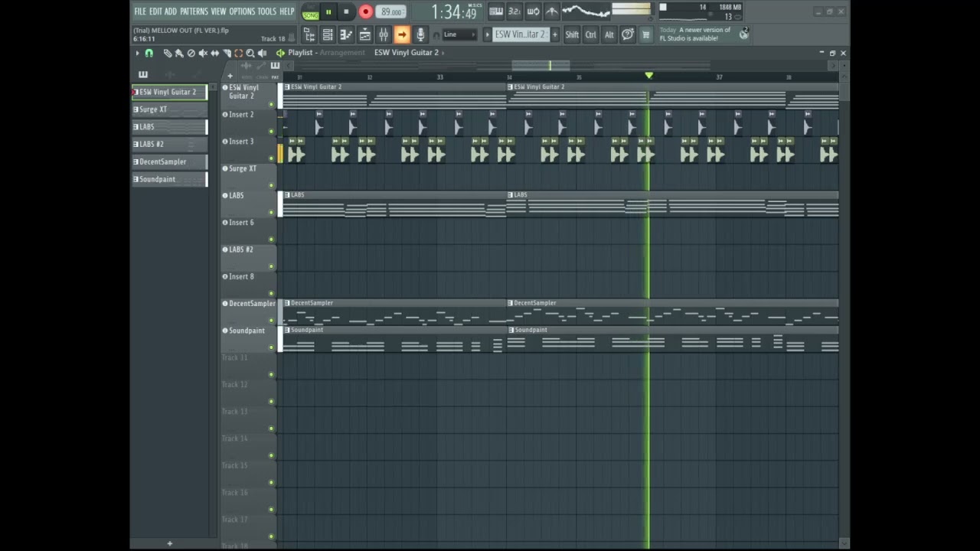980x551 pixels.
Task: Click the Playlist window icon beside the title
Action: point(280,53)
